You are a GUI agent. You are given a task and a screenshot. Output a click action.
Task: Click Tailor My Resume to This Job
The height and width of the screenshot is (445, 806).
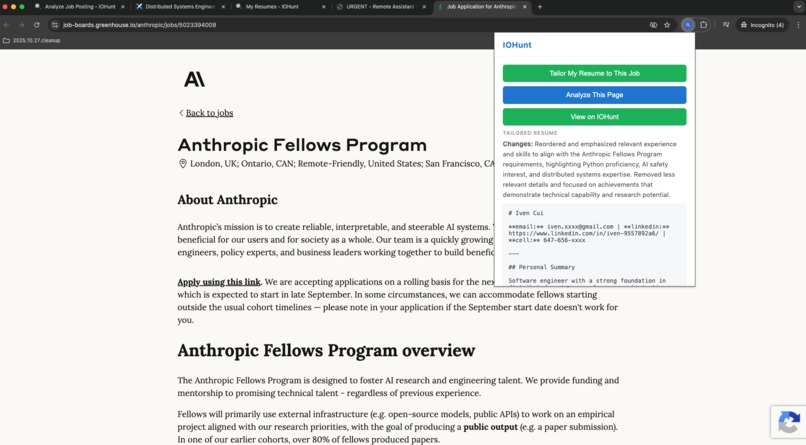594,73
